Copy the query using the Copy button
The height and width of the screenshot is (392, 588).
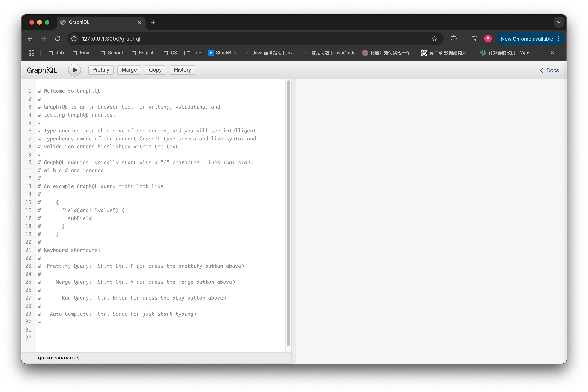155,70
